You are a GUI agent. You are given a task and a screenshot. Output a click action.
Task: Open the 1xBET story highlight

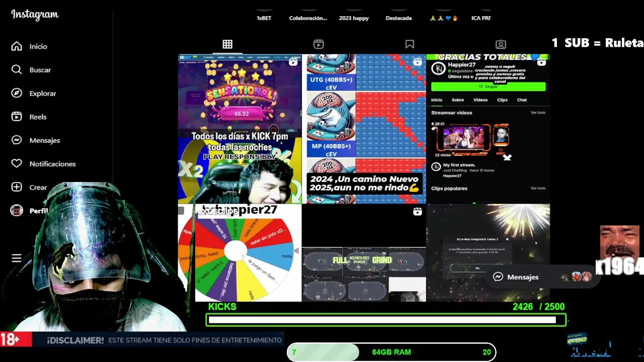[264, 18]
